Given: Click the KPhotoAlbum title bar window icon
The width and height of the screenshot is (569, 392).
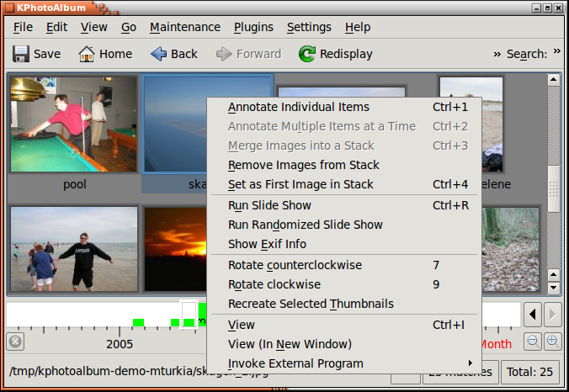Looking at the screenshot, I should [9, 8].
